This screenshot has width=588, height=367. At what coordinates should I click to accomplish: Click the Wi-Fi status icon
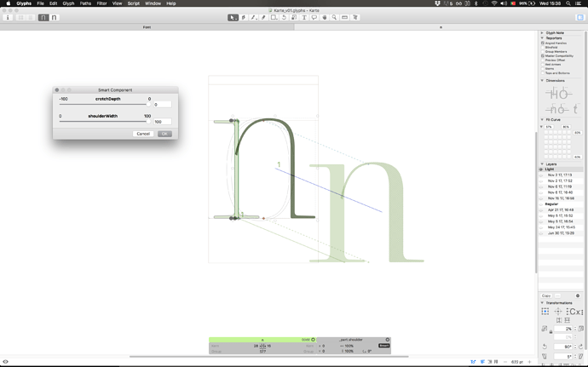point(494,3)
